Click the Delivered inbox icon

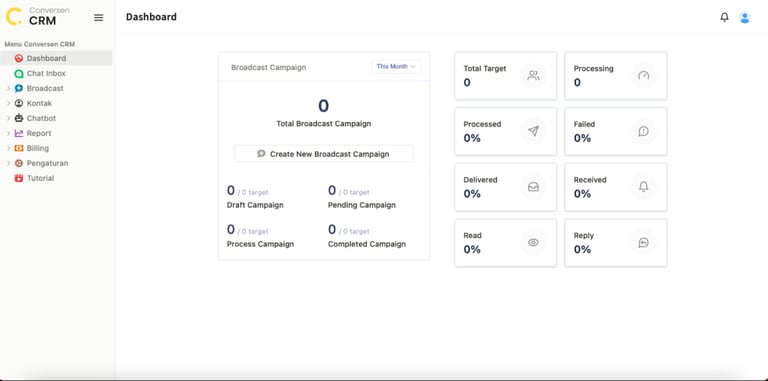click(533, 187)
